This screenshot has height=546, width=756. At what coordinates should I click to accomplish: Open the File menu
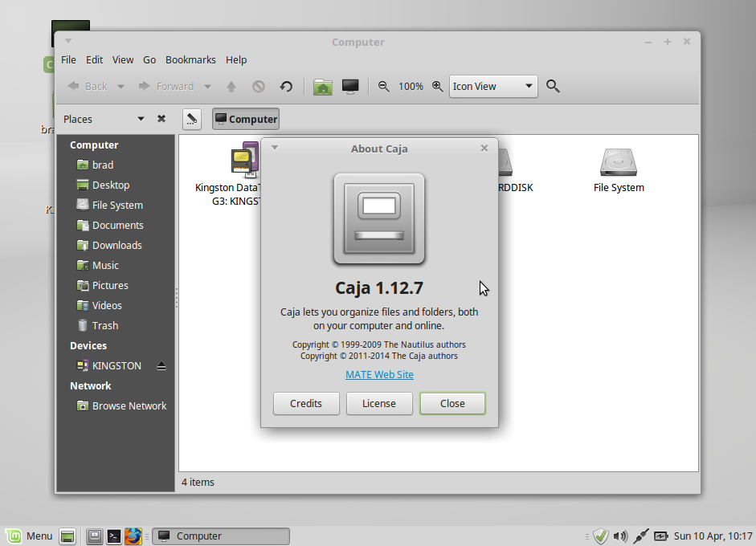click(68, 59)
